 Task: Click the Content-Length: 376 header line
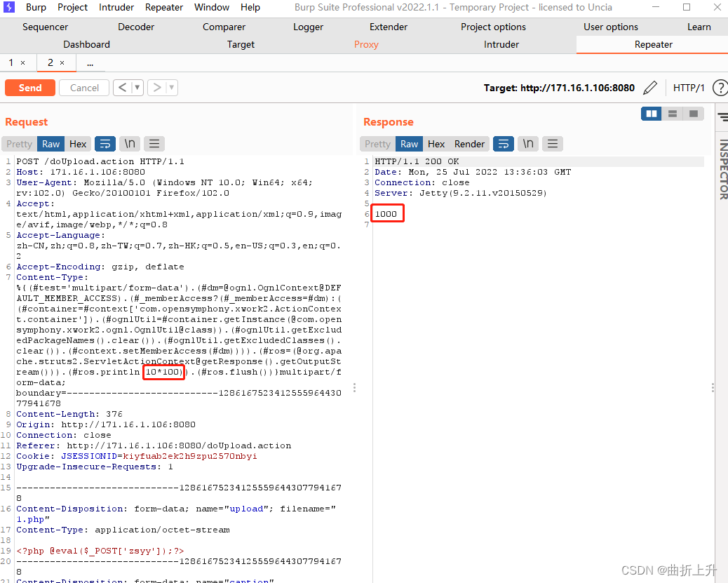pos(69,414)
